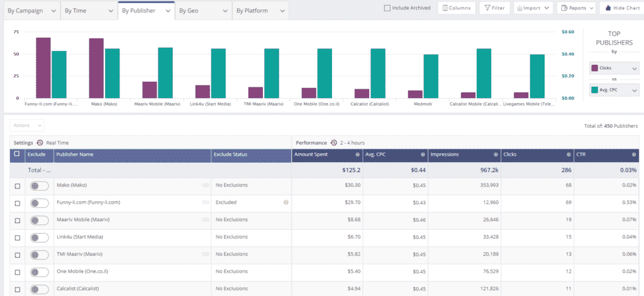The image size is (644, 296).
Task: Switch to the By Campaign tab
Action: [x=32, y=11]
